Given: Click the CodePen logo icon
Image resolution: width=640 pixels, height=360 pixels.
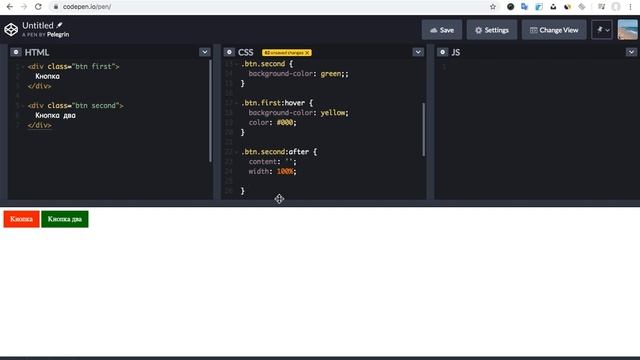Looking at the screenshot, I should coord(11,29).
